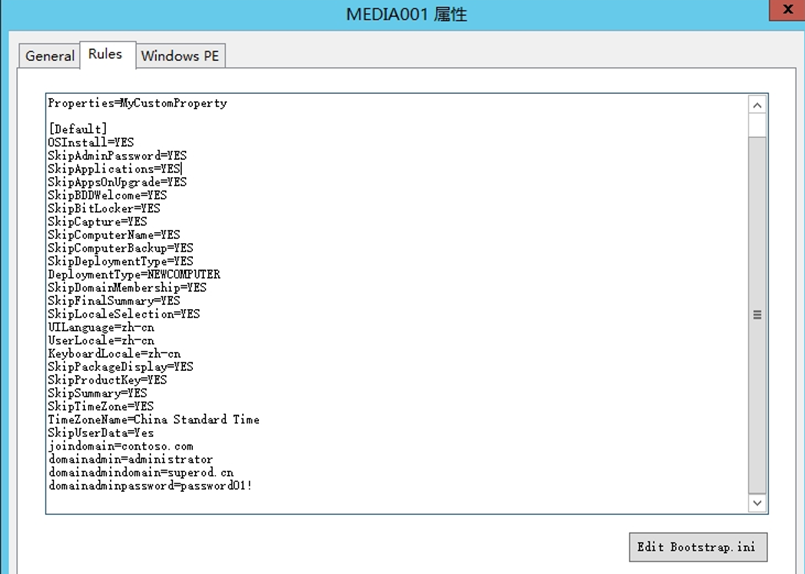Open the Windows PE tab

[180, 55]
